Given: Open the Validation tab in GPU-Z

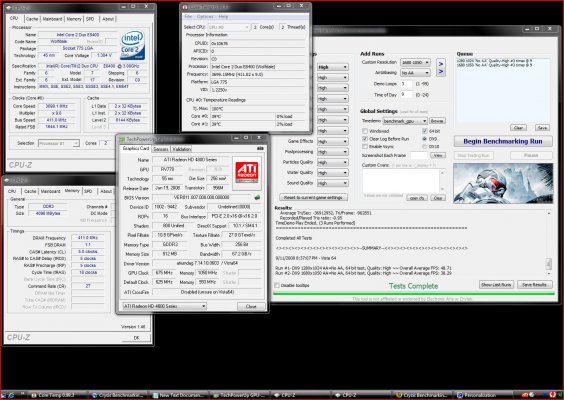Looking at the screenshot, I should coord(181,149).
